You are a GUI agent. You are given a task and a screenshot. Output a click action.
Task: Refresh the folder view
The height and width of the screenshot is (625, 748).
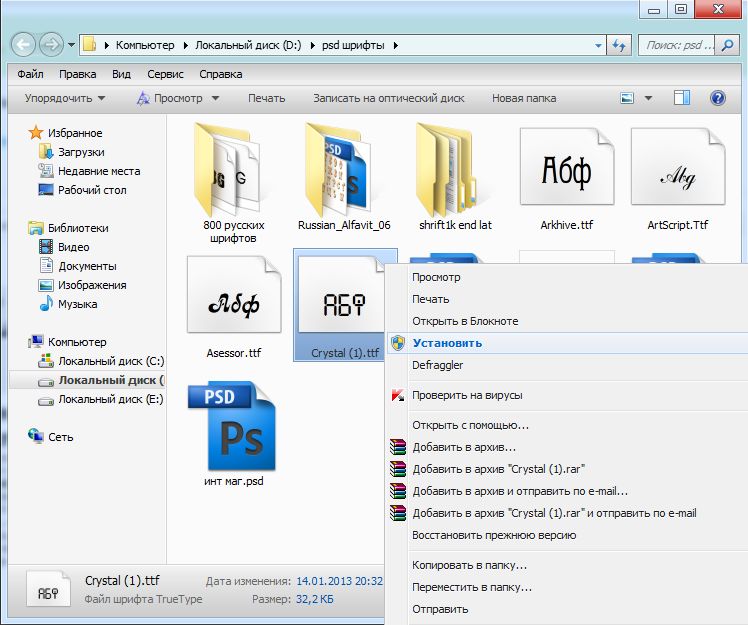coord(619,46)
